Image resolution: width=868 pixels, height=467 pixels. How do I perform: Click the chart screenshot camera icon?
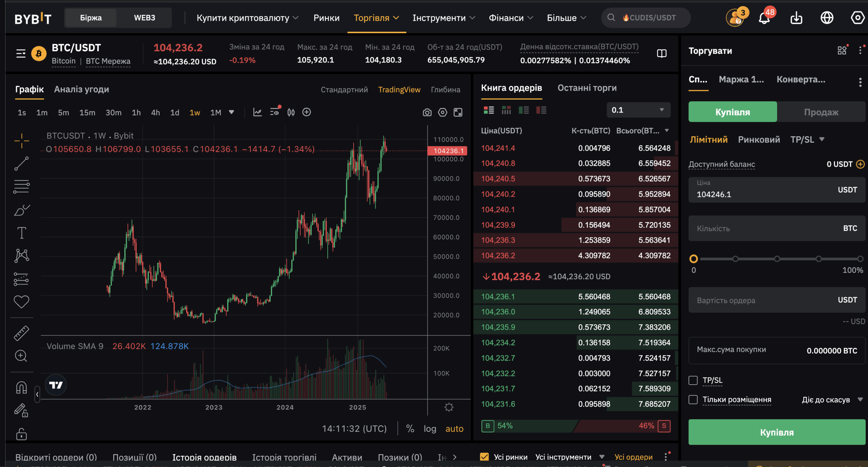pyautogui.click(x=427, y=113)
